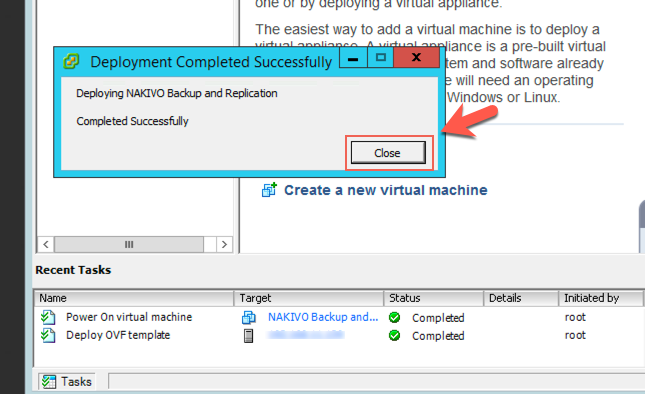The width and height of the screenshot is (645, 394).
Task: Open the blurred host target link
Action: pyautogui.click(x=306, y=335)
